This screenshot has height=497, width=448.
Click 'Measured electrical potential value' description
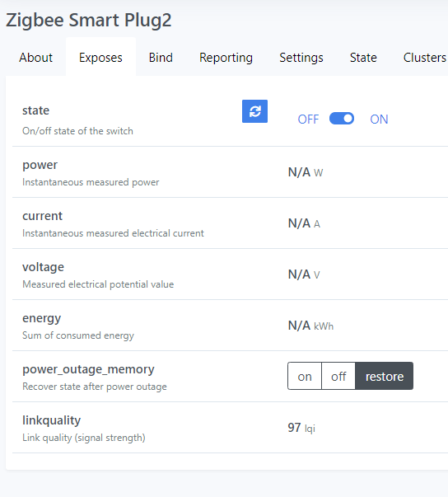(98, 284)
